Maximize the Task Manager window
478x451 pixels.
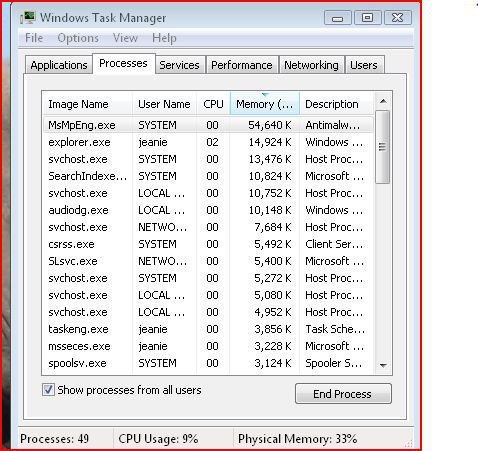point(367,17)
